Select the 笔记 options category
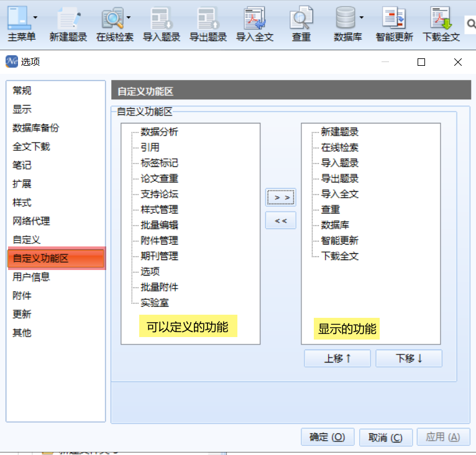Viewport: 476px width, 455px height. (22, 165)
